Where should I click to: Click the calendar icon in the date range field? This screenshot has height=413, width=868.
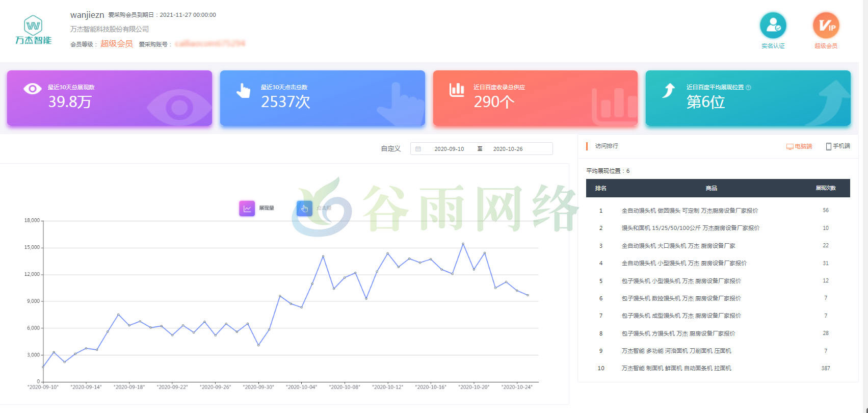pos(418,149)
